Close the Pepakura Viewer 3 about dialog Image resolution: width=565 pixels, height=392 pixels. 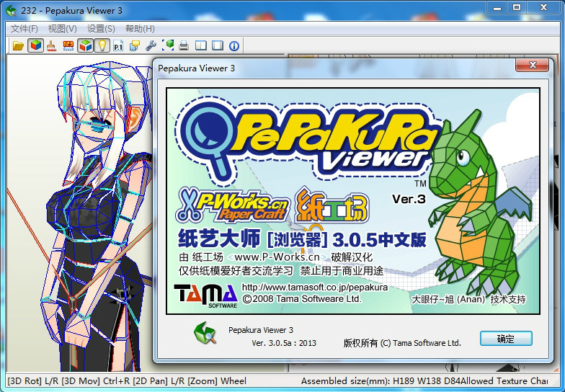pos(533,65)
